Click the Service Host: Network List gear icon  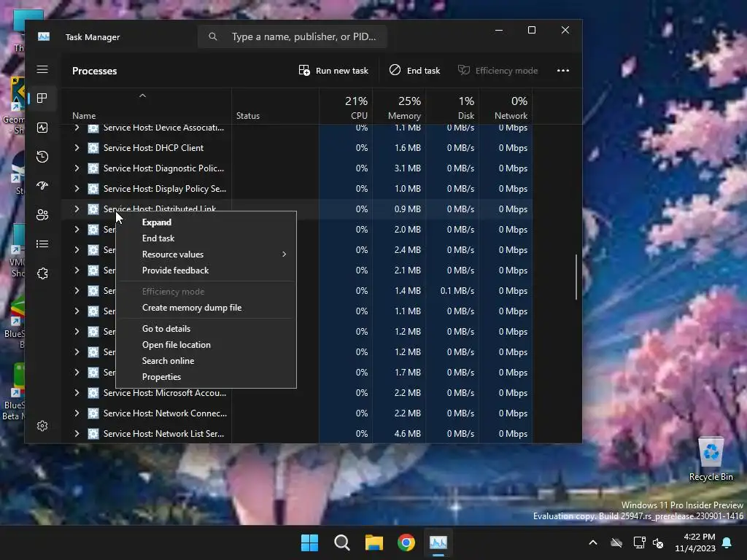click(x=93, y=434)
